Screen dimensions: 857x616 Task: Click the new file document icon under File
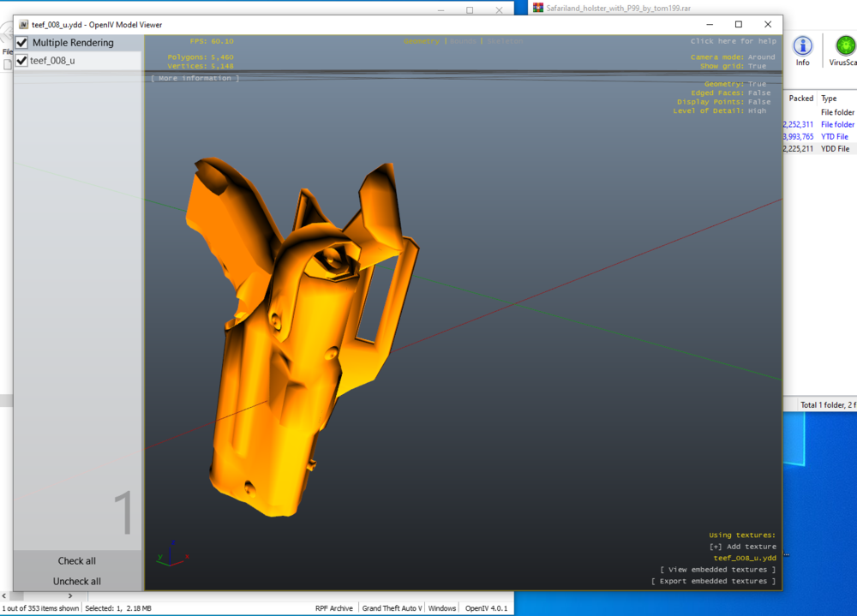[7, 63]
